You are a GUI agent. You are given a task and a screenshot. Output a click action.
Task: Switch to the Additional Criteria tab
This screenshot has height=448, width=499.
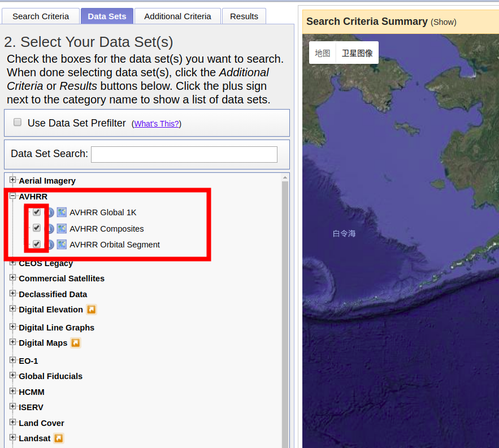(x=177, y=16)
